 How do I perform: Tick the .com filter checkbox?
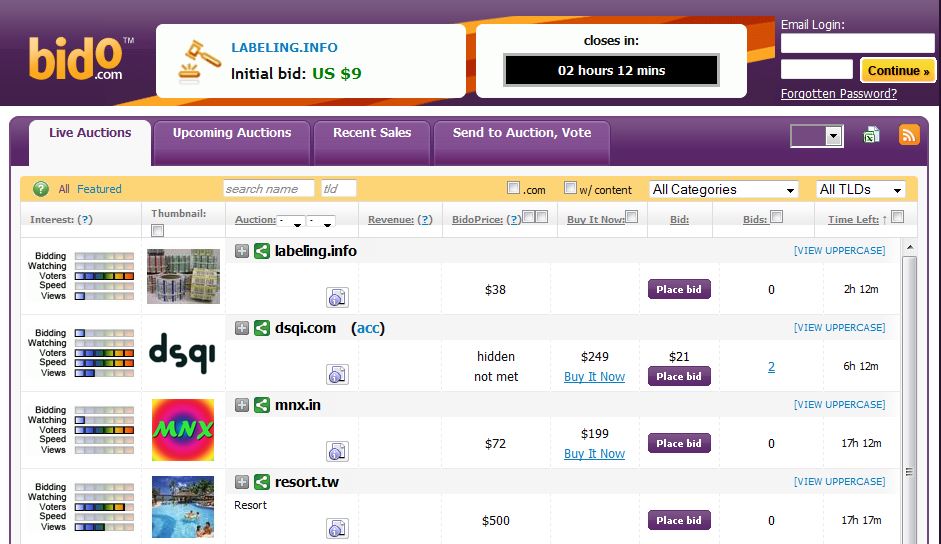(x=513, y=187)
